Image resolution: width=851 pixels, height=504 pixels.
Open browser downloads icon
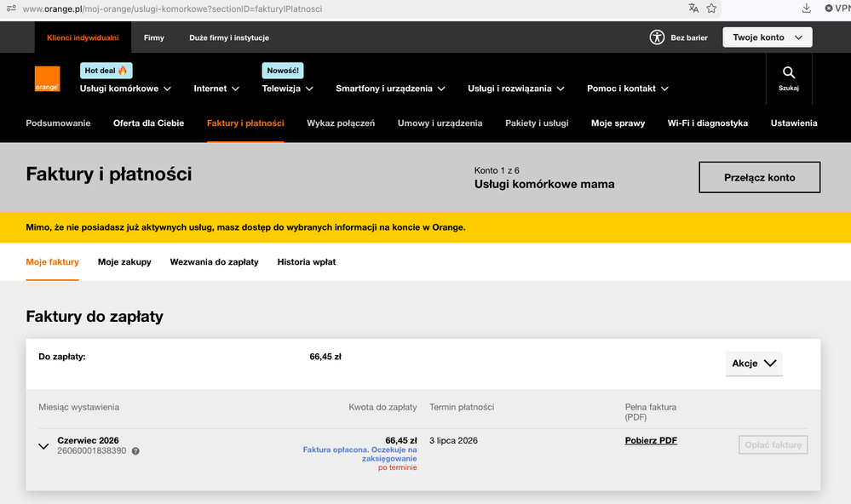(807, 9)
